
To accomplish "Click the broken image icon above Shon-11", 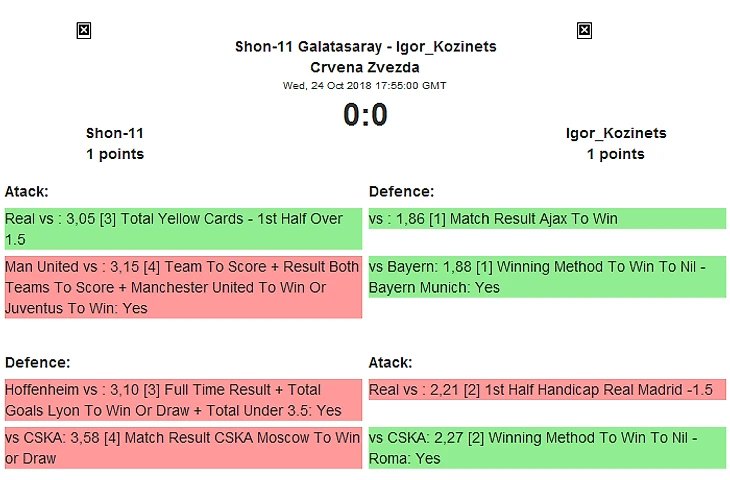I will [x=84, y=31].
